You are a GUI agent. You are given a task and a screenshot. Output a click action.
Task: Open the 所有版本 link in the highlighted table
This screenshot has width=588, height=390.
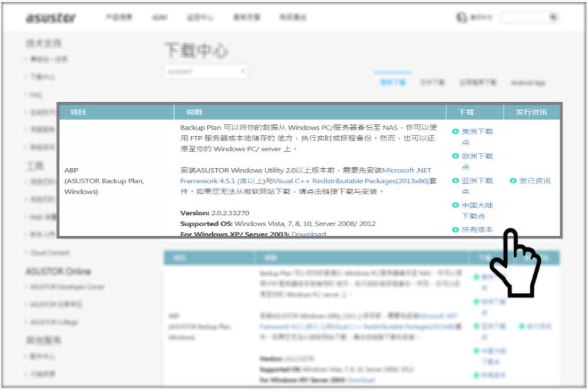click(x=476, y=229)
